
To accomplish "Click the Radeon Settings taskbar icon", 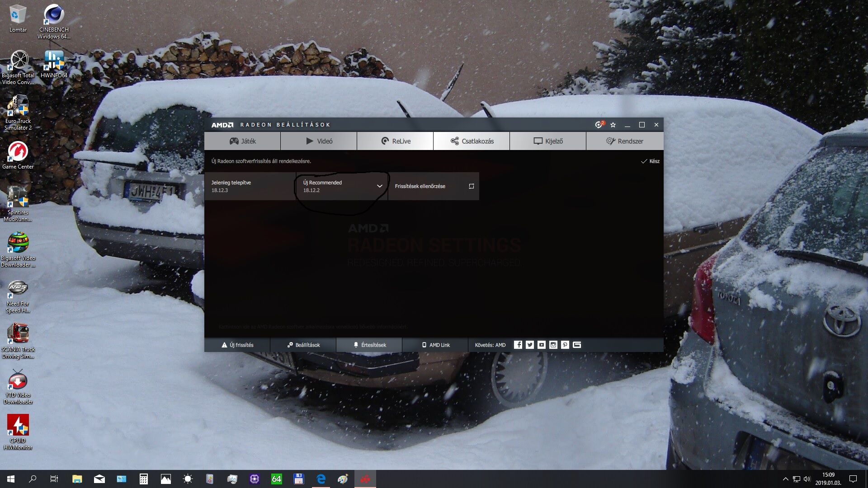I will (365, 479).
